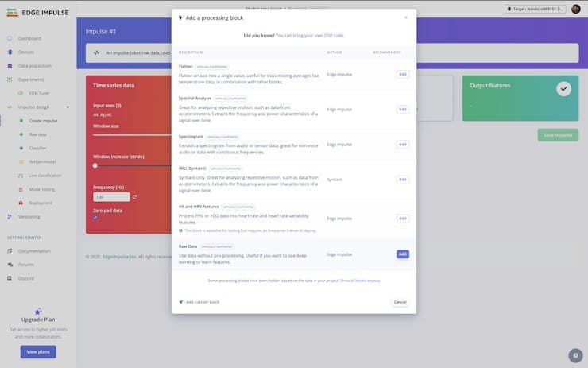Open Experiments via its sidebar icon
Screen dimensions: 588x368
10,79
